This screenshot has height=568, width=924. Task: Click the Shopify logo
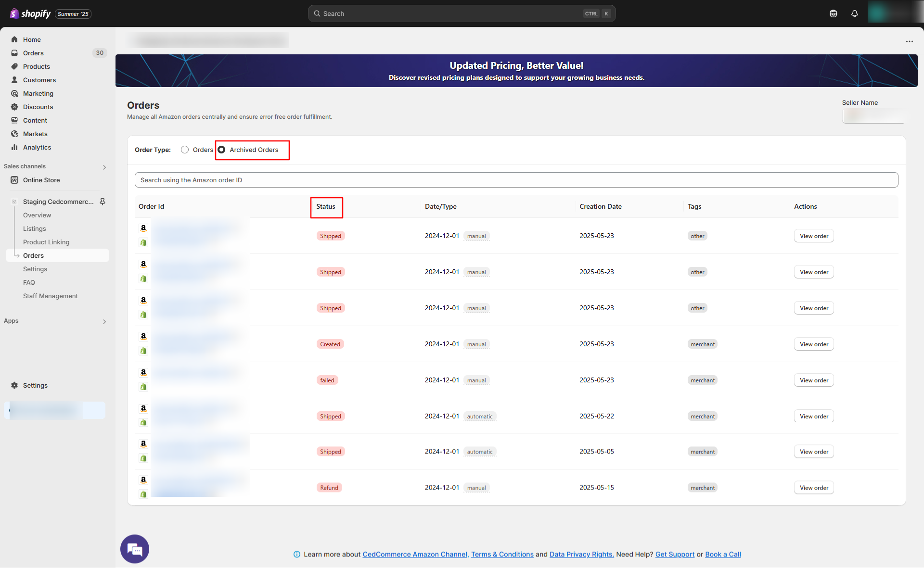(x=30, y=13)
